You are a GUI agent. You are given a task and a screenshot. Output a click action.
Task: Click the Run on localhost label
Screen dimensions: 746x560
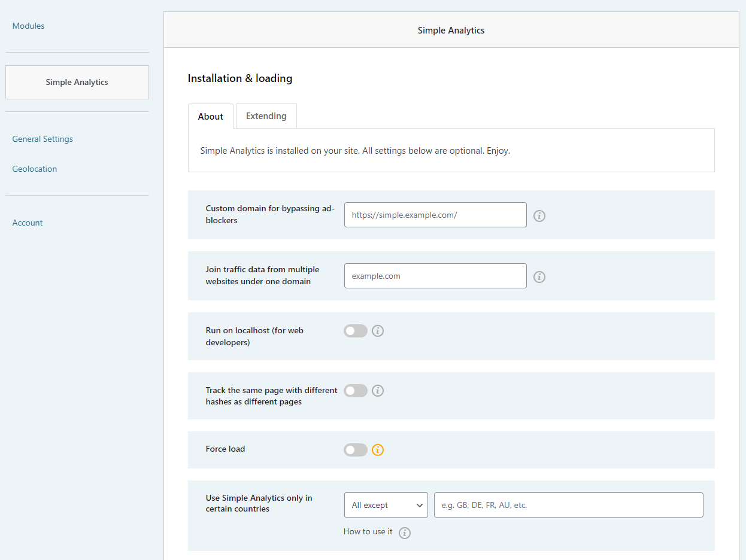click(254, 336)
